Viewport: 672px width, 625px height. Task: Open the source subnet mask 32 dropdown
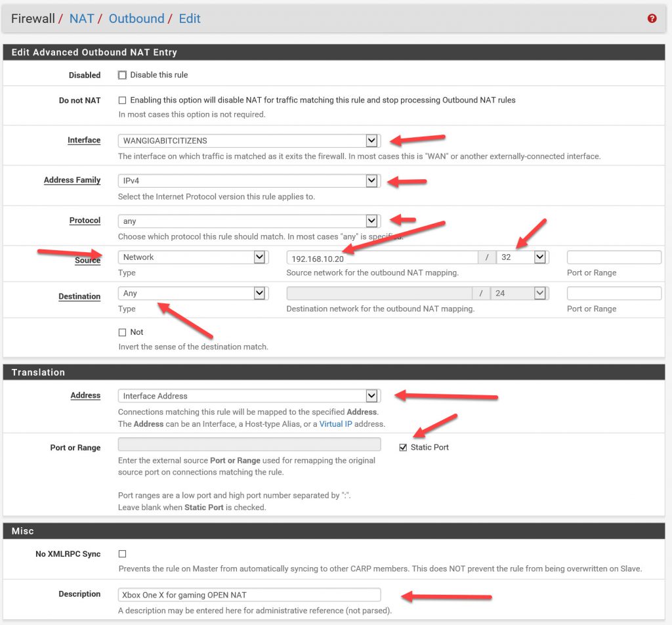coord(522,257)
